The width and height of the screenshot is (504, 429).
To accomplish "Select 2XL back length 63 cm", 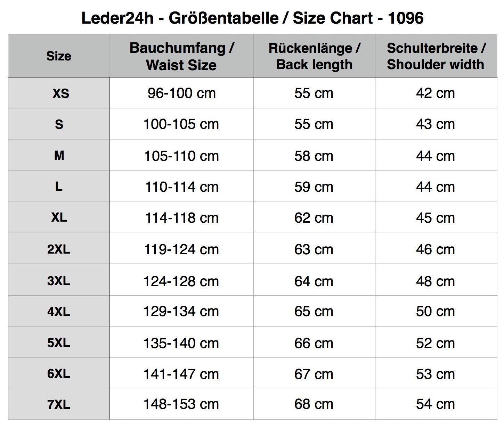I will [314, 249].
